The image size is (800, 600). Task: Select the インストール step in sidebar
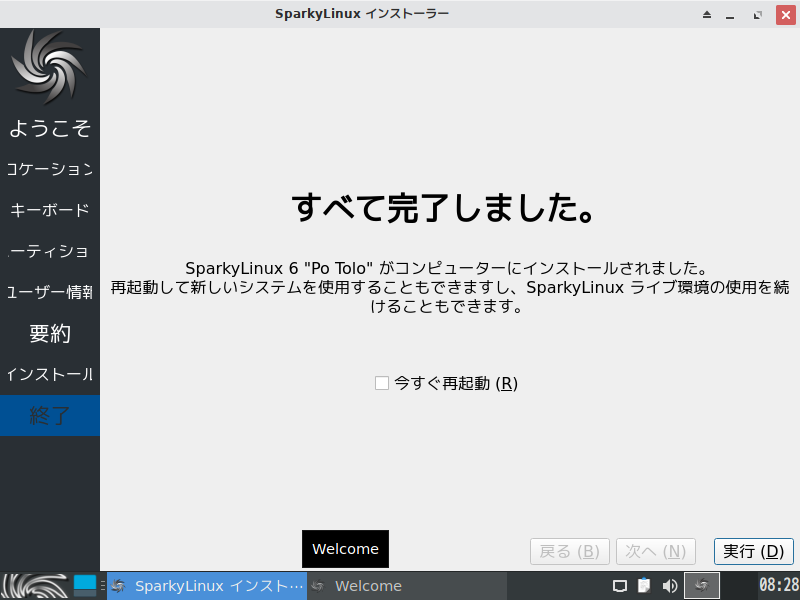pyautogui.click(x=50, y=374)
